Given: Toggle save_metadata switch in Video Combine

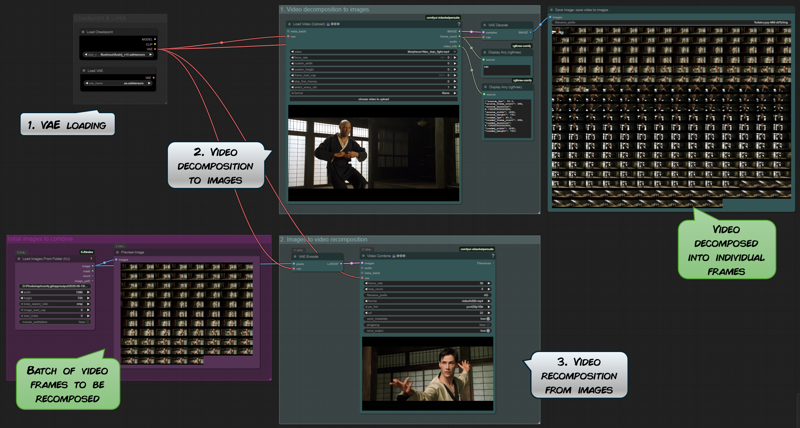Looking at the screenshot, I should (488, 319).
